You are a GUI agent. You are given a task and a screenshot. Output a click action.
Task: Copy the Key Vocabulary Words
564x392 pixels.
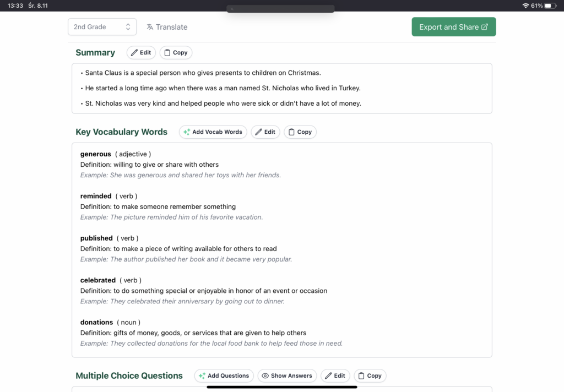[300, 132]
